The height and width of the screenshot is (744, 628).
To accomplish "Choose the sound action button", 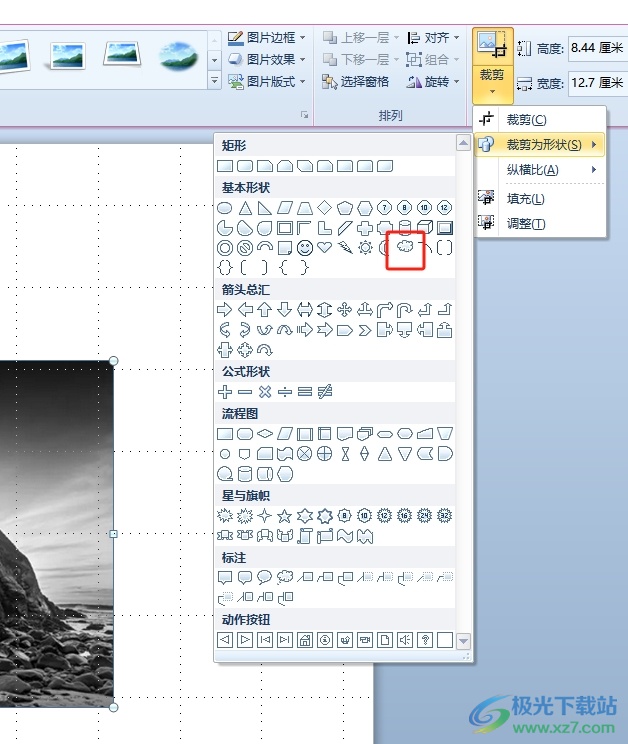I will [405, 640].
